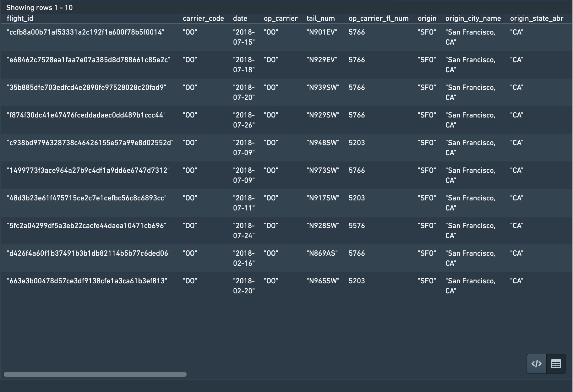Image resolution: width=573 pixels, height=392 pixels.
Task: Click tail number "N869AS"
Action: click(322, 253)
